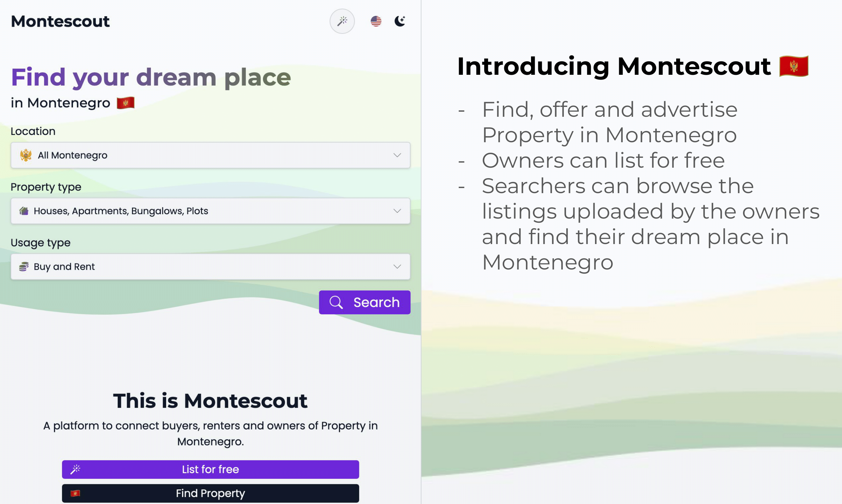This screenshot has width=842, height=504.
Task: Click the flag emoji beside 'Introducing Montescout' title
Action: (x=793, y=67)
